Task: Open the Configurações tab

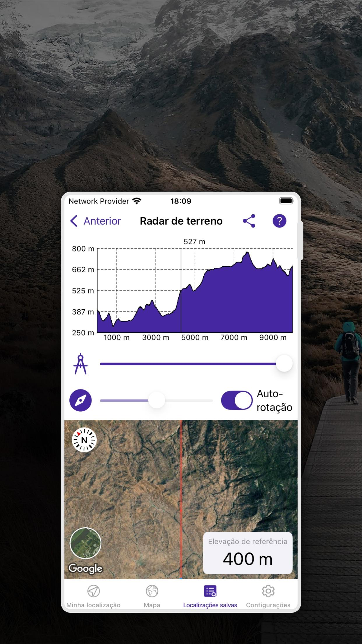Action: click(268, 596)
